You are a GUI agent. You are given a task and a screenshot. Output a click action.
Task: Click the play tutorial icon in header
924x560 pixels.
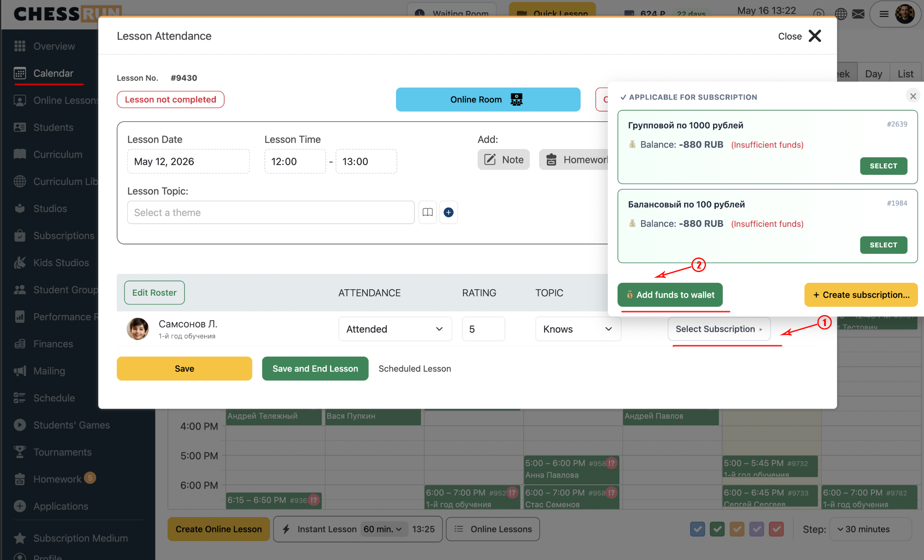[x=818, y=14]
